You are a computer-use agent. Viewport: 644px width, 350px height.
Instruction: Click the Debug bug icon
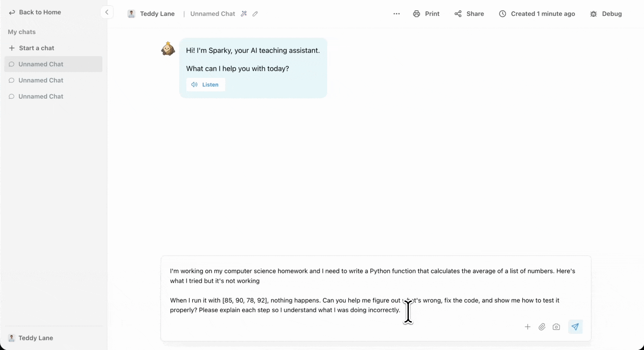click(x=593, y=14)
